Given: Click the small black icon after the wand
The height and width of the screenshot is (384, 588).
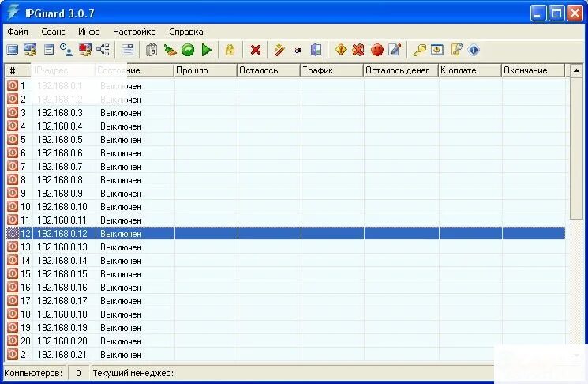Looking at the screenshot, I should pyautogui.click(x=298, y=51).
